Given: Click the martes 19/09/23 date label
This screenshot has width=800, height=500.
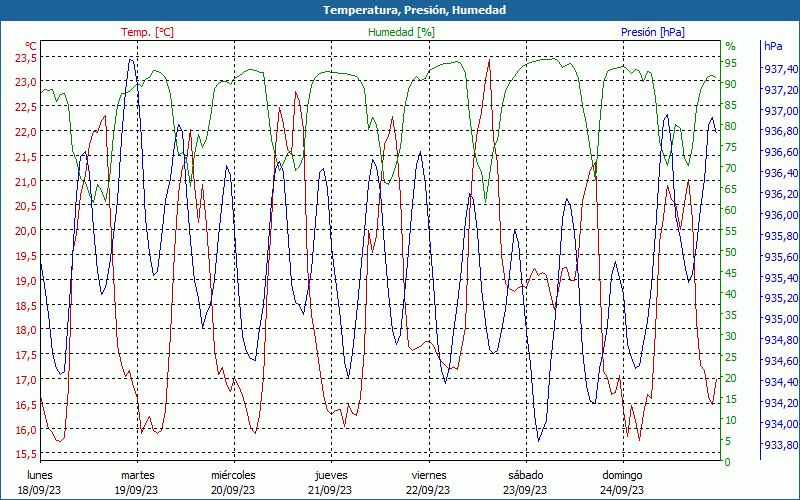Looking at the screenshot, I should 137,483.
